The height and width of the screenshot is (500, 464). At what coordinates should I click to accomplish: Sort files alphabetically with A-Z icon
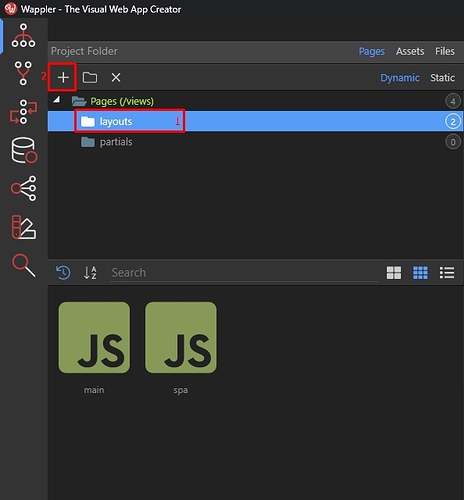(x=90, y=273)
